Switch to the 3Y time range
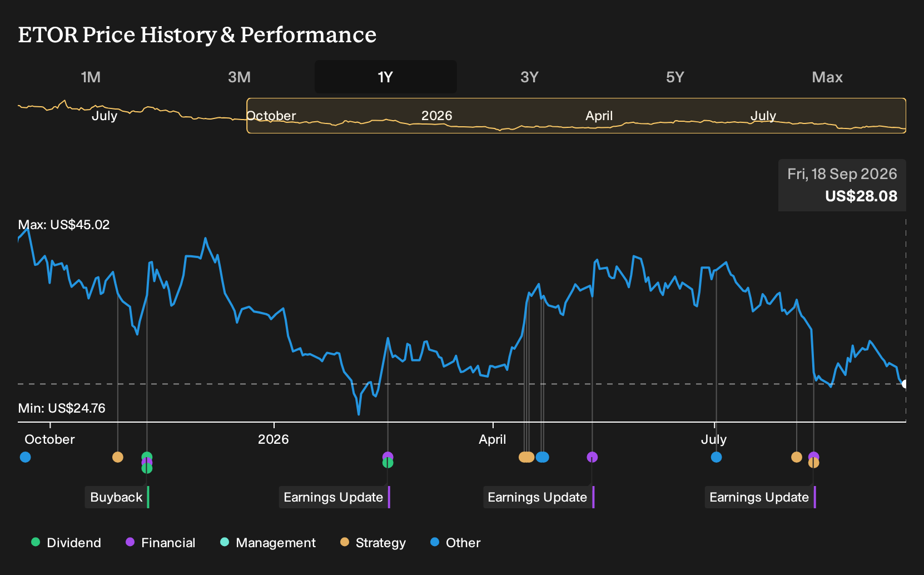This screenshot has height=575, width=924. (x=529, y=77)
